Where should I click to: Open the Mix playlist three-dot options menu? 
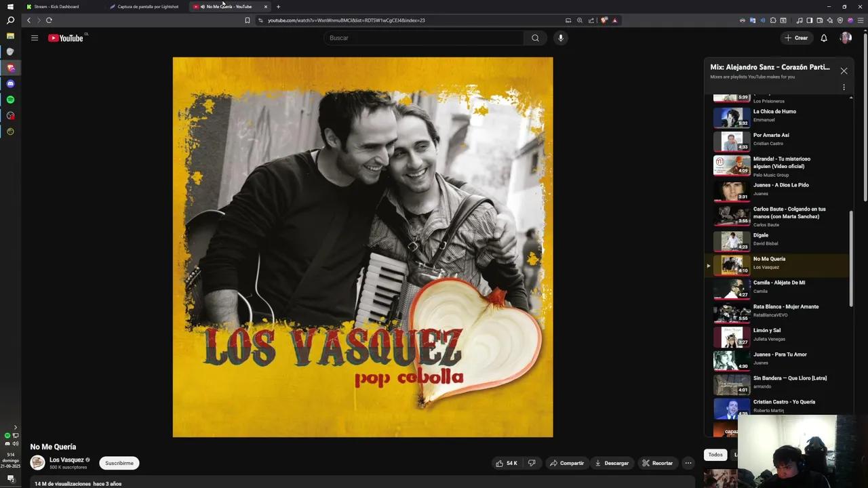(x=844, y=87)
